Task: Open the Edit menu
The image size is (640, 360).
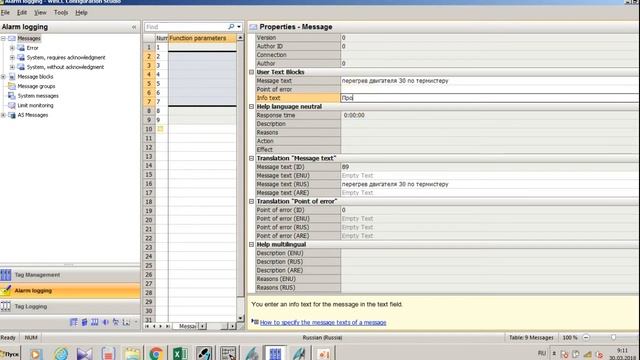Action: [22, 13]
